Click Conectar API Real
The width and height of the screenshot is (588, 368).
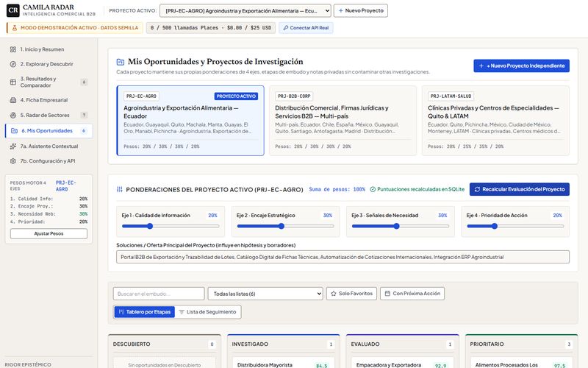point(306,28)
